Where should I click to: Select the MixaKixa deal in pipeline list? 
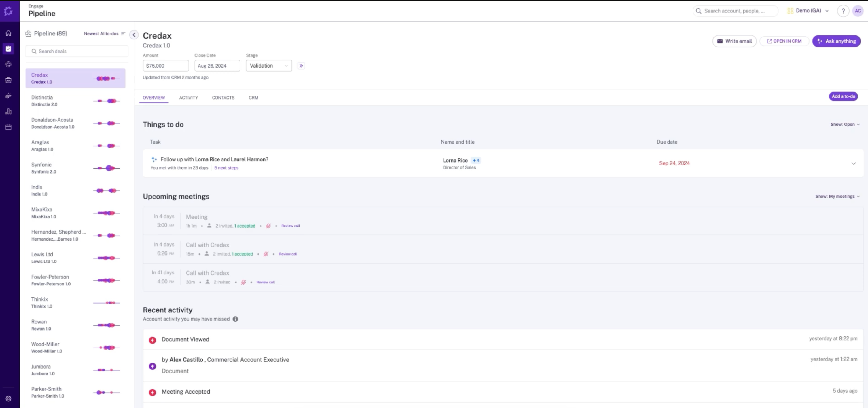point(75,213)
